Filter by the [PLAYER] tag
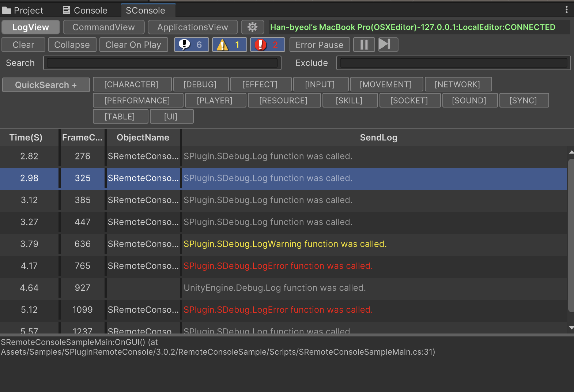Image resolution: width=574 pixels, height=392 pixels. point(215,100)
